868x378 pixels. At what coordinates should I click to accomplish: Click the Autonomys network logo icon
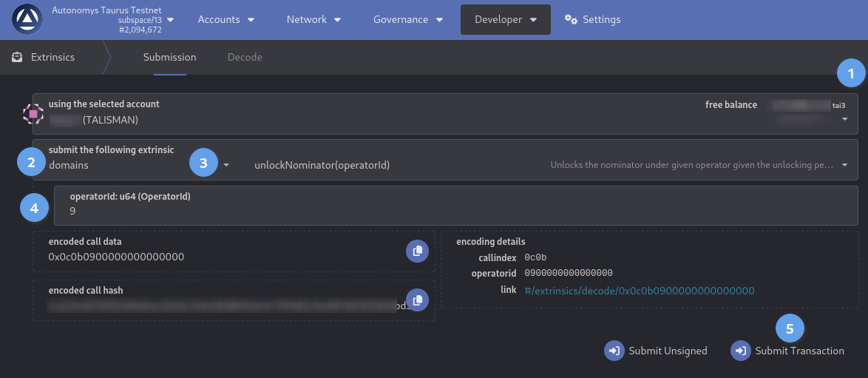[27, 20]
